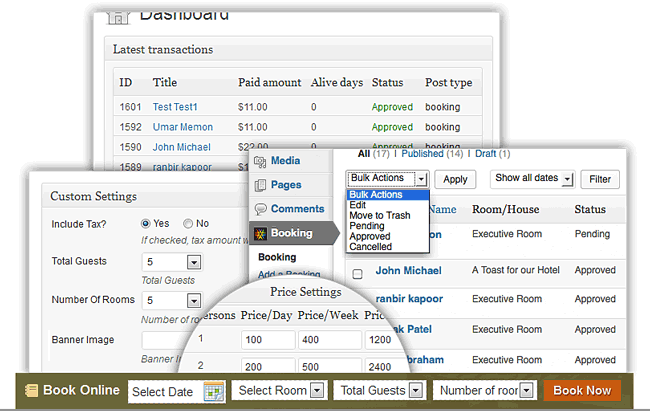Open the John Michael transaction link in Dashboard

point(182,147)
